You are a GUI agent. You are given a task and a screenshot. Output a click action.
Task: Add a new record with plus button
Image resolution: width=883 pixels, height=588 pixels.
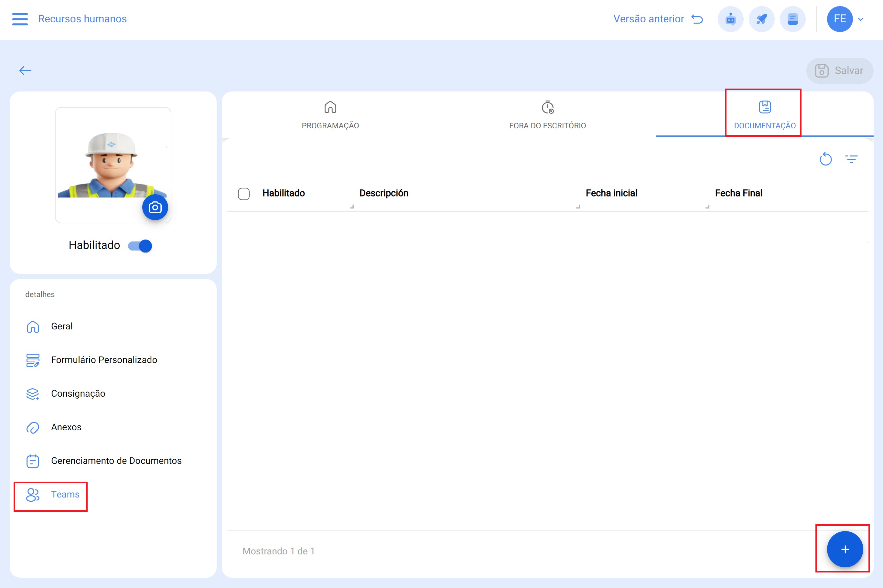point(845,549)
